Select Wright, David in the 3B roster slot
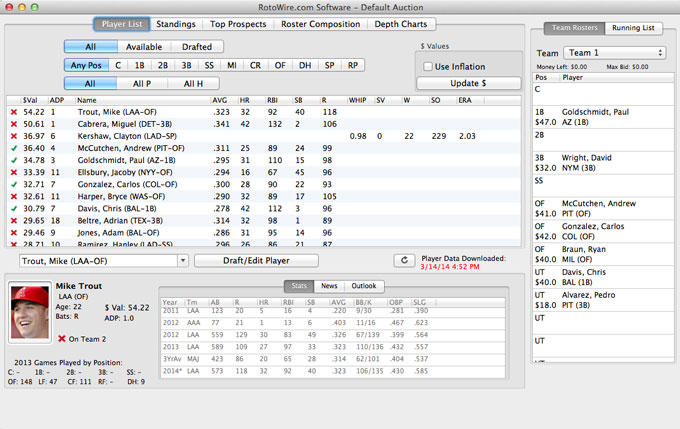 603,163
